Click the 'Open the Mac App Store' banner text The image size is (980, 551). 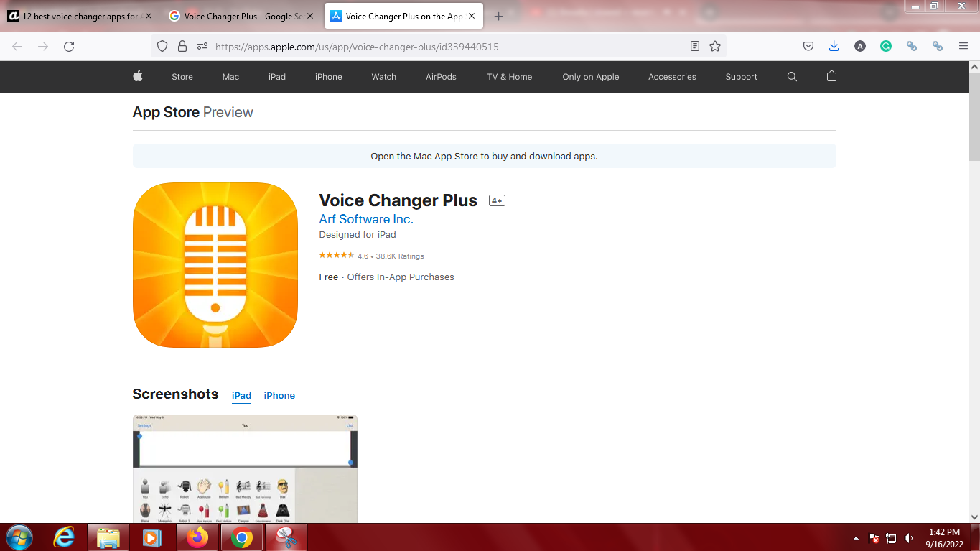point(484,156)
